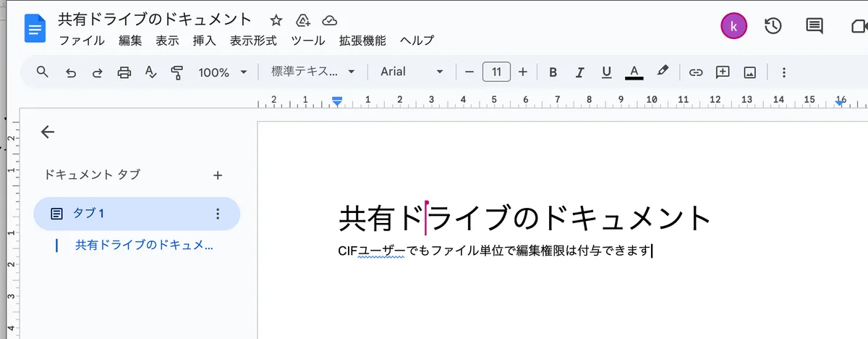Click the add comment icon
The width and height of the screenshot is (868, 339).
722,72
